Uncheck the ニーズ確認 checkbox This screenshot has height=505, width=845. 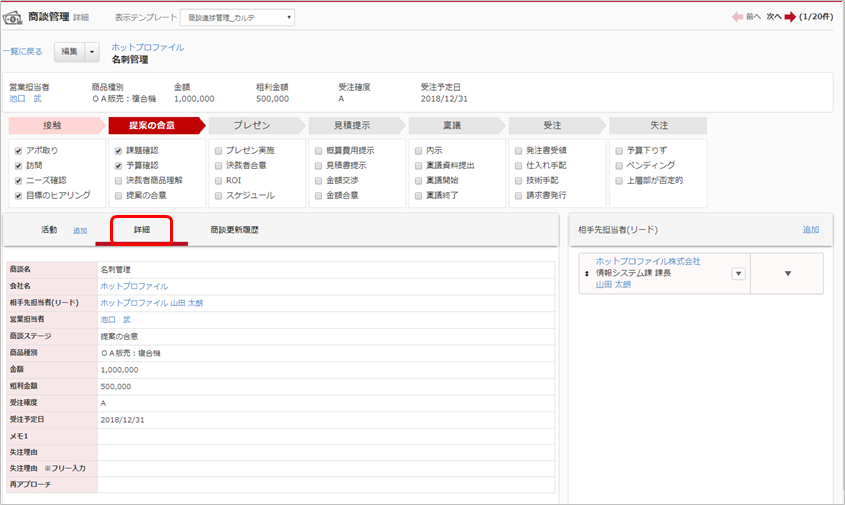[18, 181]
